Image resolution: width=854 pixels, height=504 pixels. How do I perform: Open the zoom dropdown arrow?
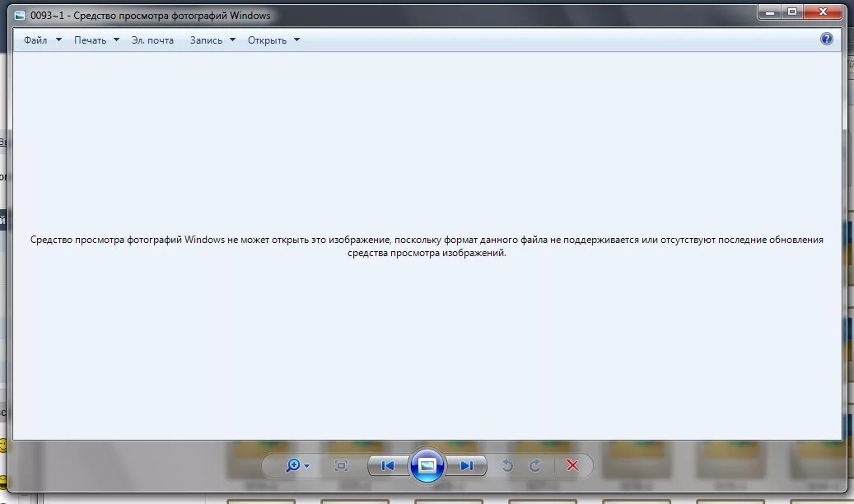306,466
